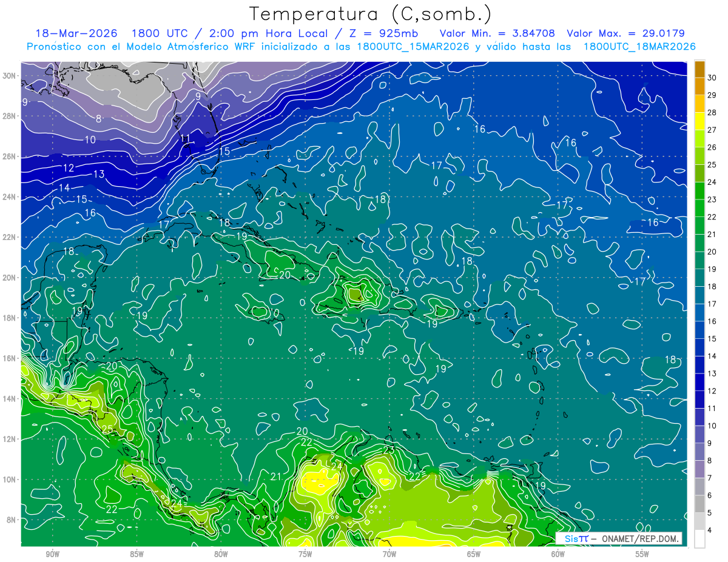Click latitude axis label "12N"
Viewport: 728px width, 562px height.
tap(9, 439)
